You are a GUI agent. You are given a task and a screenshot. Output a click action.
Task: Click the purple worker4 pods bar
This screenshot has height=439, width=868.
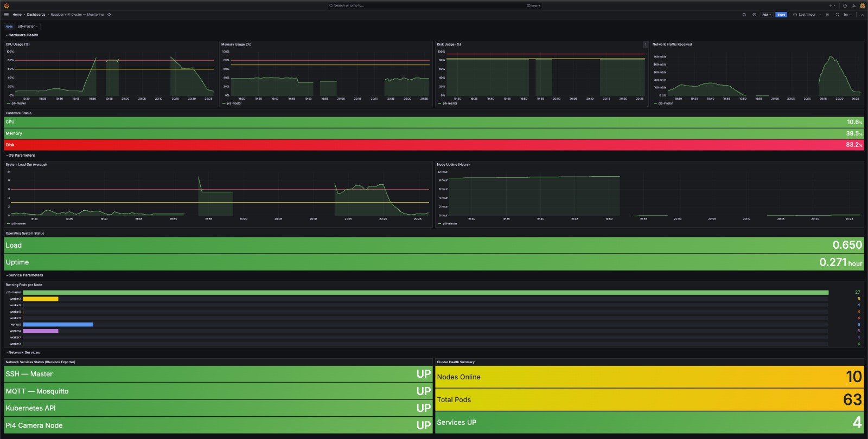click(41, 331)
